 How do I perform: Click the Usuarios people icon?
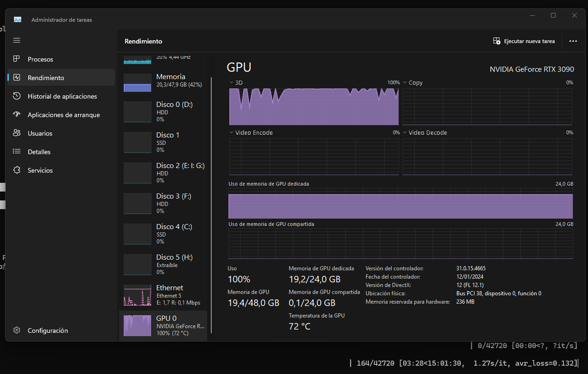coord(17,133)
